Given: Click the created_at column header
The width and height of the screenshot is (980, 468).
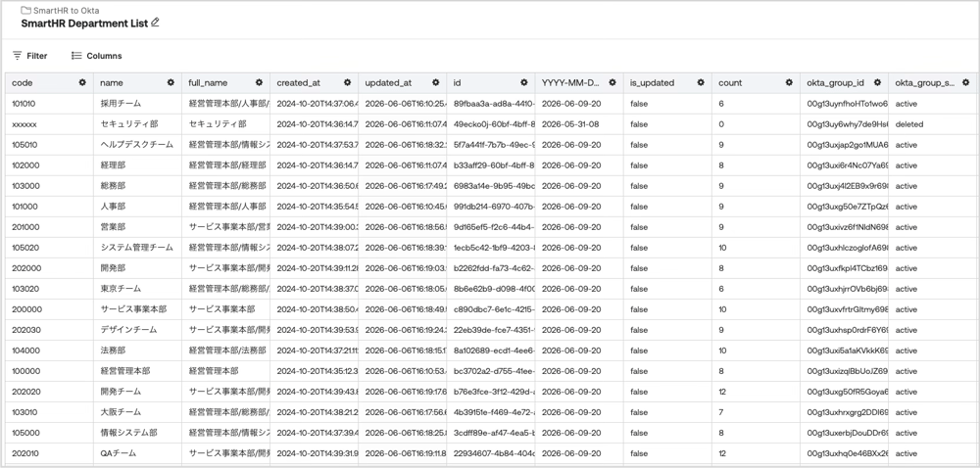Looking at the screenshot, I should tap(315, 83).
